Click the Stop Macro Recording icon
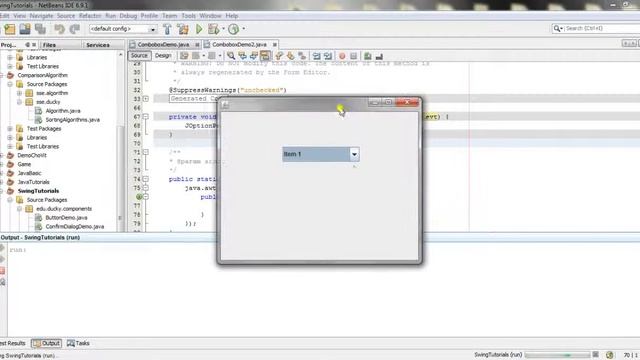 coord(353,56)
